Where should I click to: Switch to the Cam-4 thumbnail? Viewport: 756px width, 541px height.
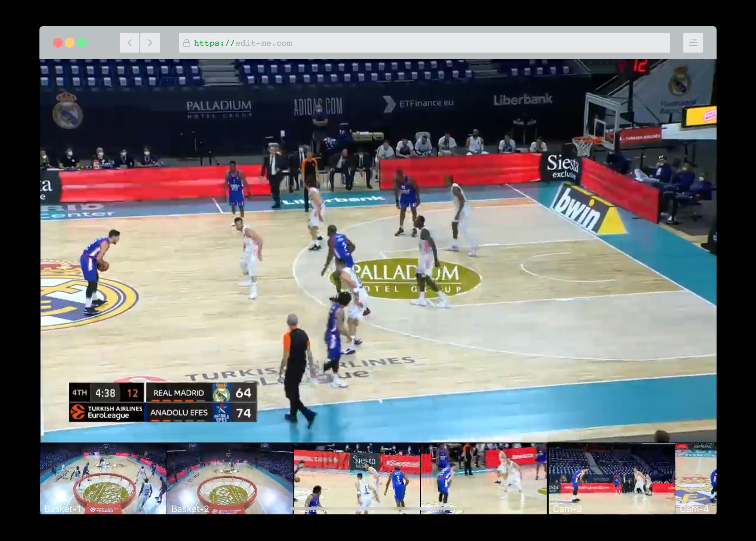coord(696,479)
